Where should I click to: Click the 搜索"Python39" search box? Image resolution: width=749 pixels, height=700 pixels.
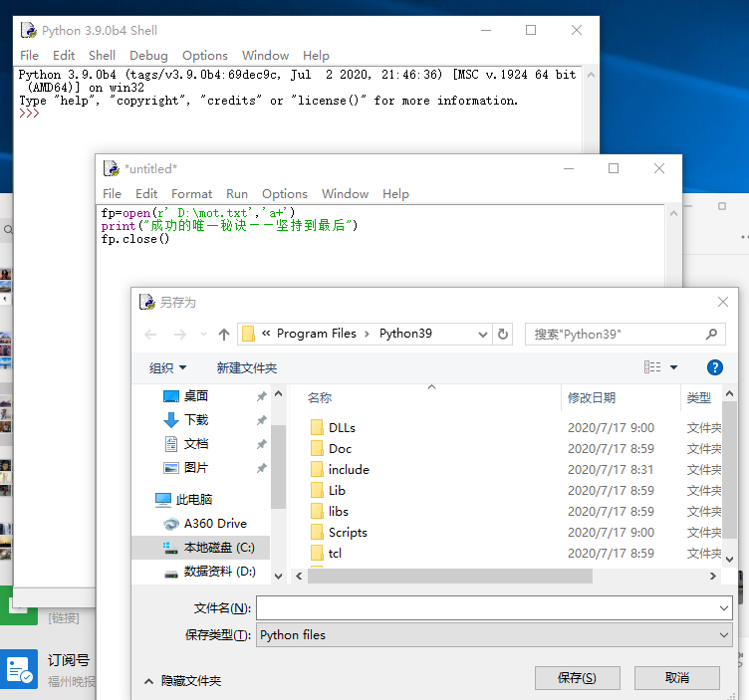pyautogui.click(x=624, y=335)
